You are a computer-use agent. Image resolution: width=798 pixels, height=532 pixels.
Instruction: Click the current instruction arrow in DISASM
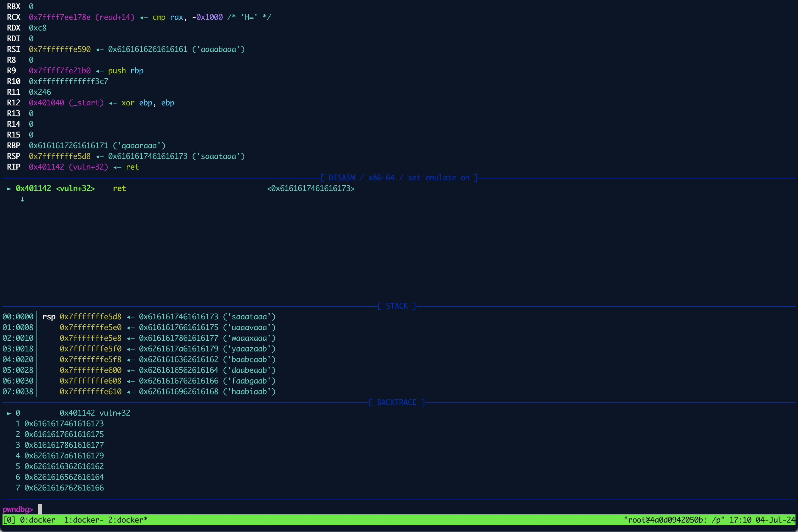(9, 189)
